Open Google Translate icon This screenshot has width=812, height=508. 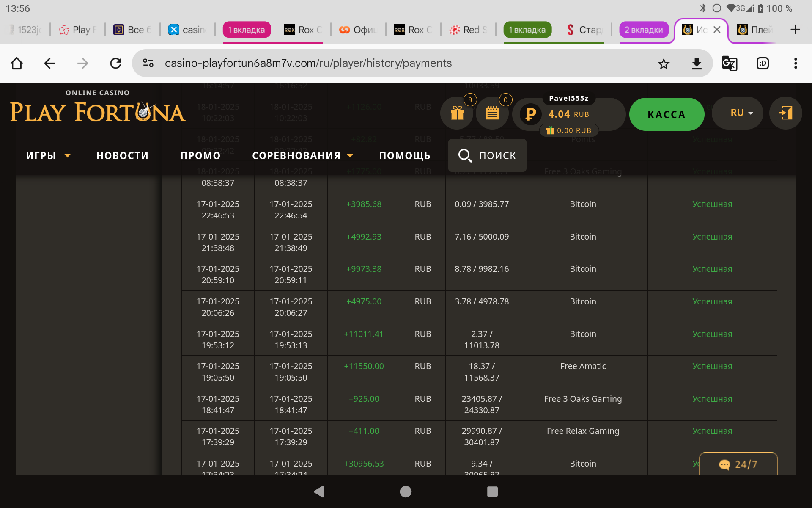730,63
